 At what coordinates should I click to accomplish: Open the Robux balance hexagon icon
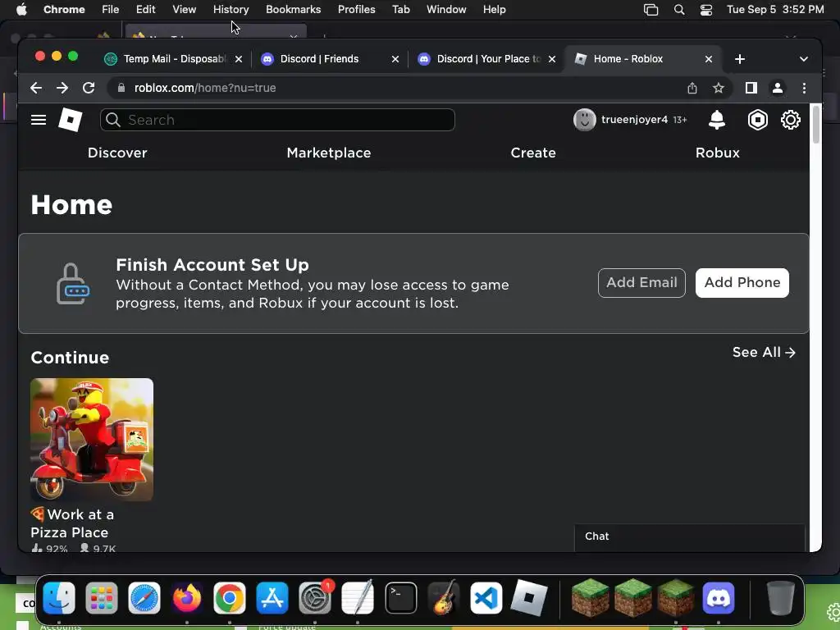point(757,120)
